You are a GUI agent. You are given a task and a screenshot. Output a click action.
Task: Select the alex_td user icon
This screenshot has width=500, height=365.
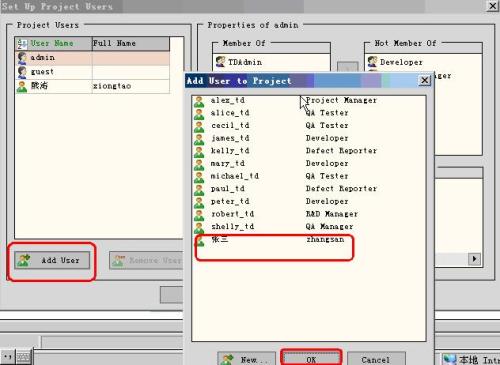point(199,101)
